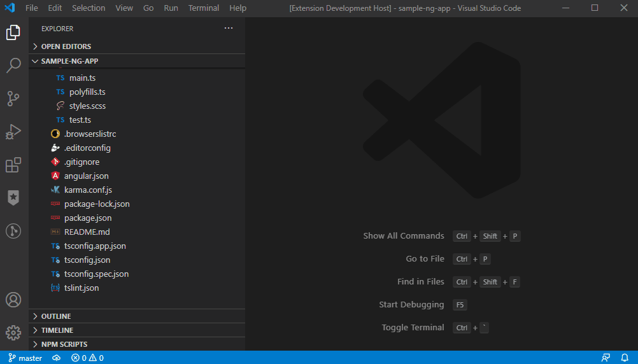Open the Manage gear icon
Image resolution: width=638 pixels, height=364 pixels.
point(13,333)
